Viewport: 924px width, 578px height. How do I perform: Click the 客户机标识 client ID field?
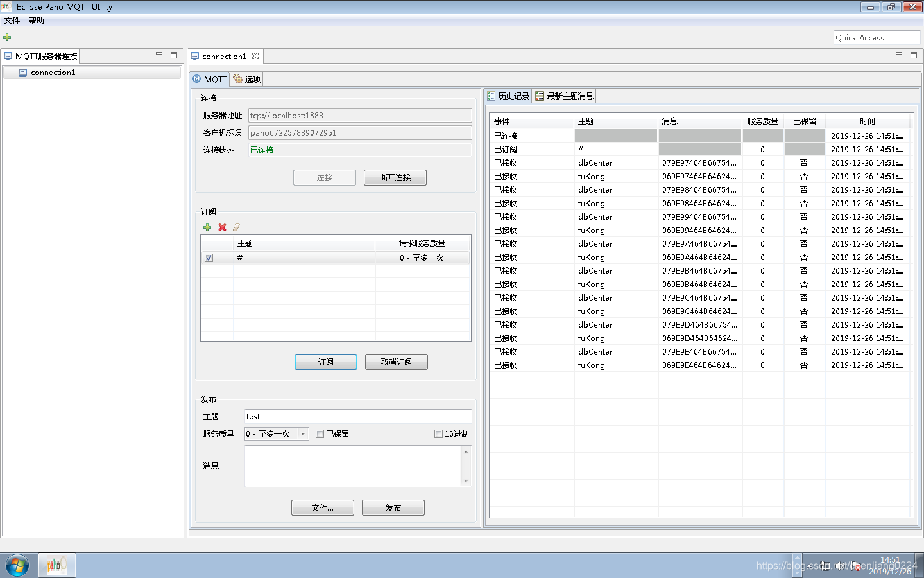360,133
